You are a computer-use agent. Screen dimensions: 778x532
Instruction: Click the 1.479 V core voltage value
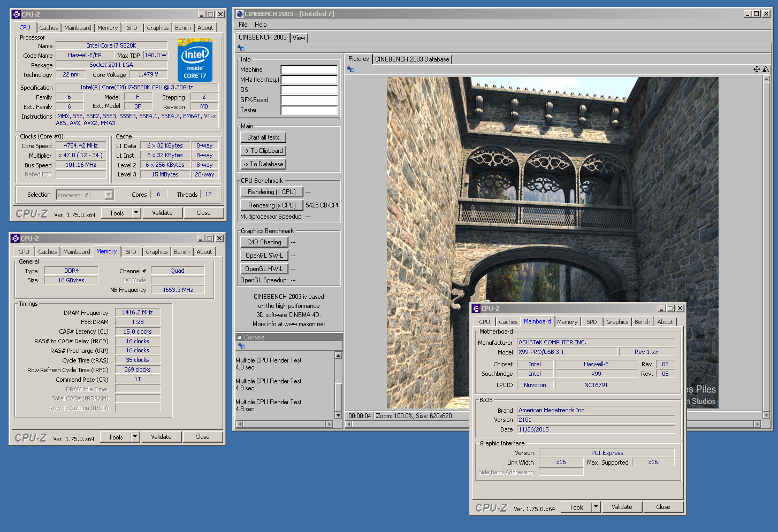148,74
